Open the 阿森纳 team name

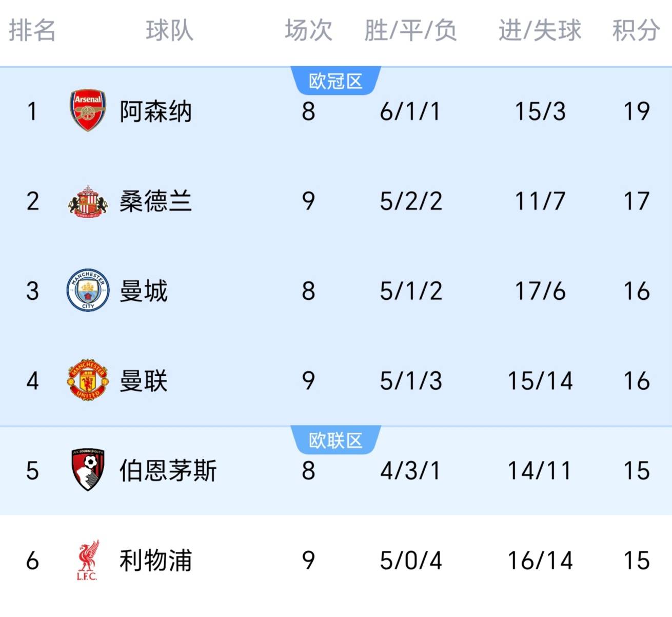155,111
